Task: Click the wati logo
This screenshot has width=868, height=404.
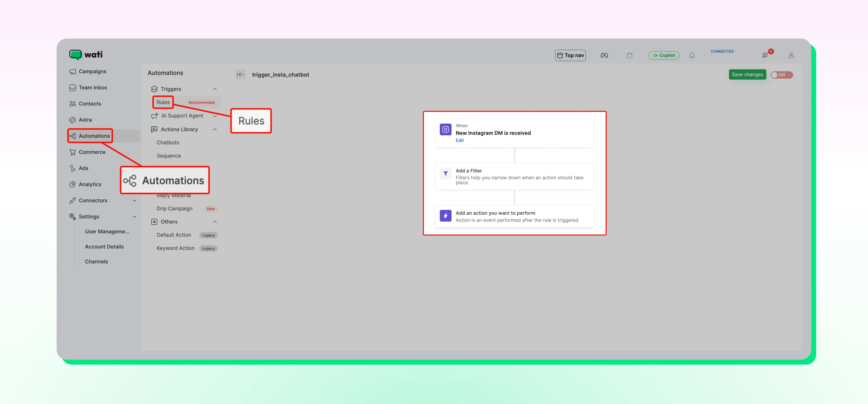Action: (85, 55)
